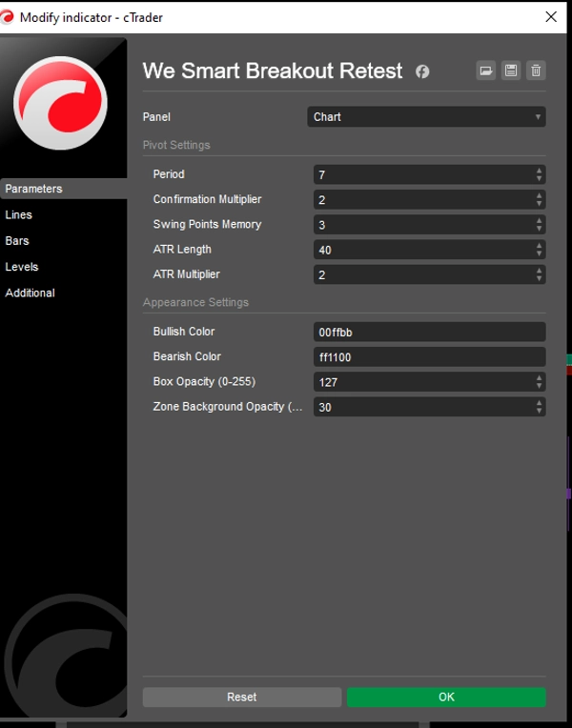Open the Additional settings tab
572x728 pixels.
(x=31, y=293)
